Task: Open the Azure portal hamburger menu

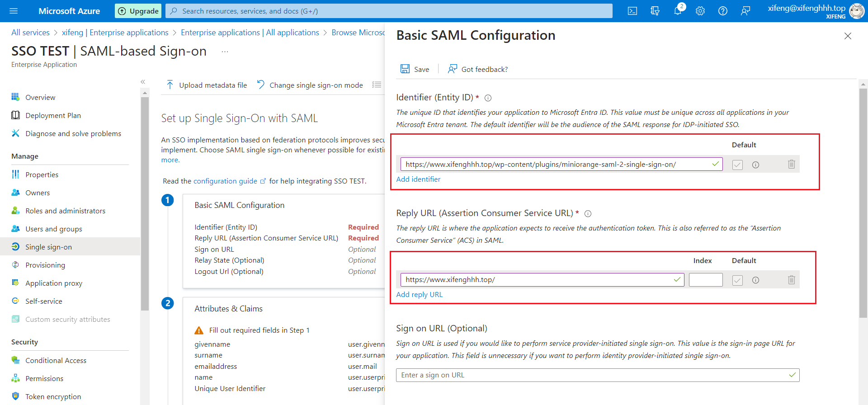Action: 14,11
